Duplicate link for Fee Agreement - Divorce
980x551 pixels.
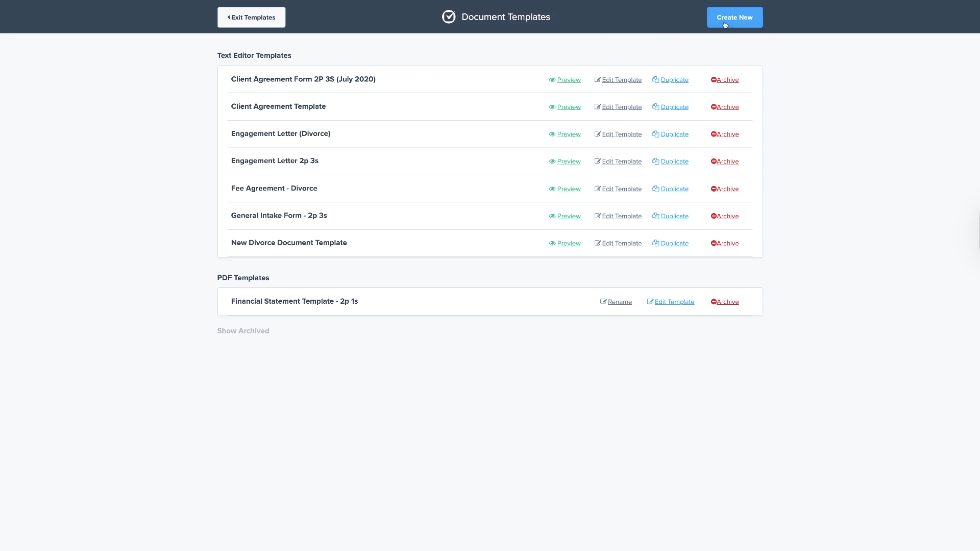click(x=675, y=189)
